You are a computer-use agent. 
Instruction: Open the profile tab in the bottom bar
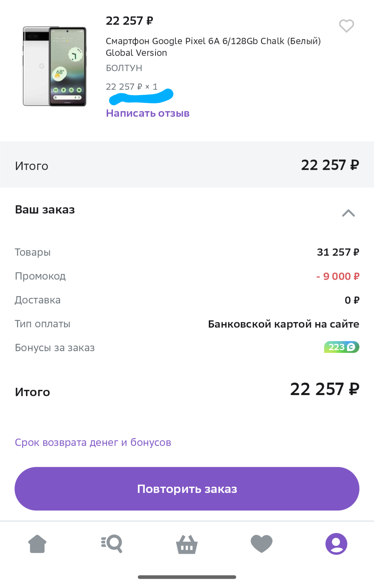(336, 544)
